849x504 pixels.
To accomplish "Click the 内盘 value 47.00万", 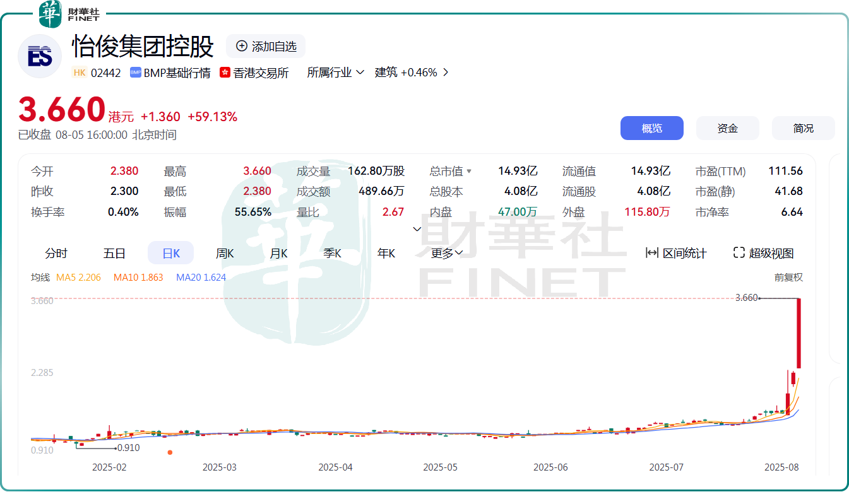I will pyautogui.click(x=518, y=212).
